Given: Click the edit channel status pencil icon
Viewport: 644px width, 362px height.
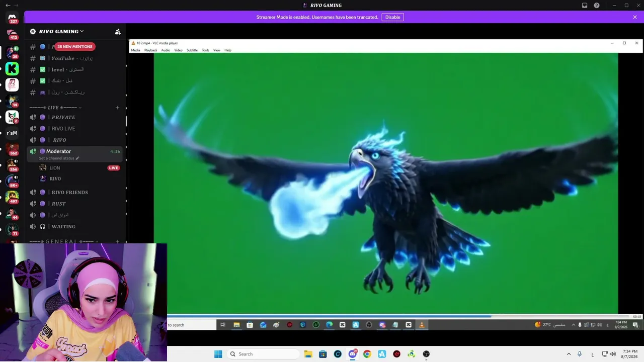Looking at the screenshot, I should click(x=77, y=158).
